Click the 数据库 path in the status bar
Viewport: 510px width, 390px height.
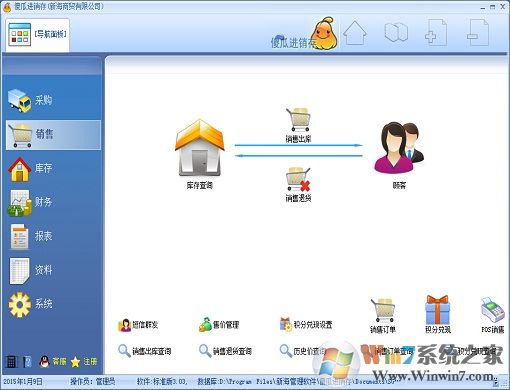(297, 381)
